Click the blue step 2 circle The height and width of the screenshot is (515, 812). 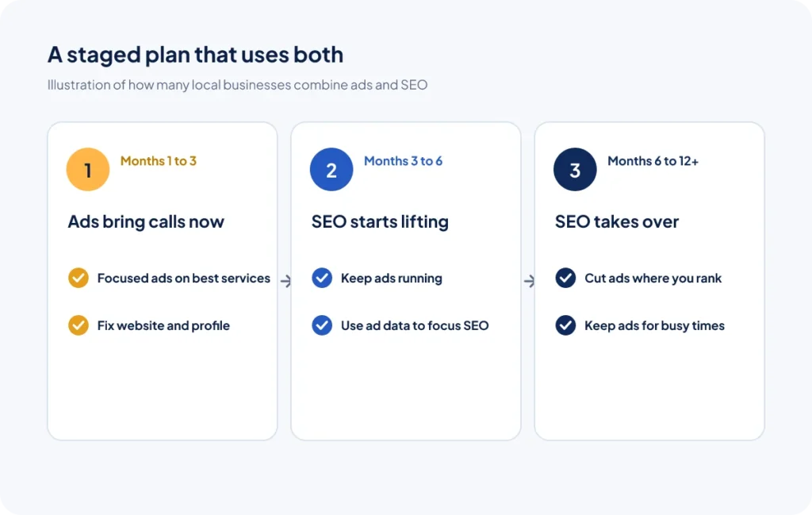tap(331, 170)
